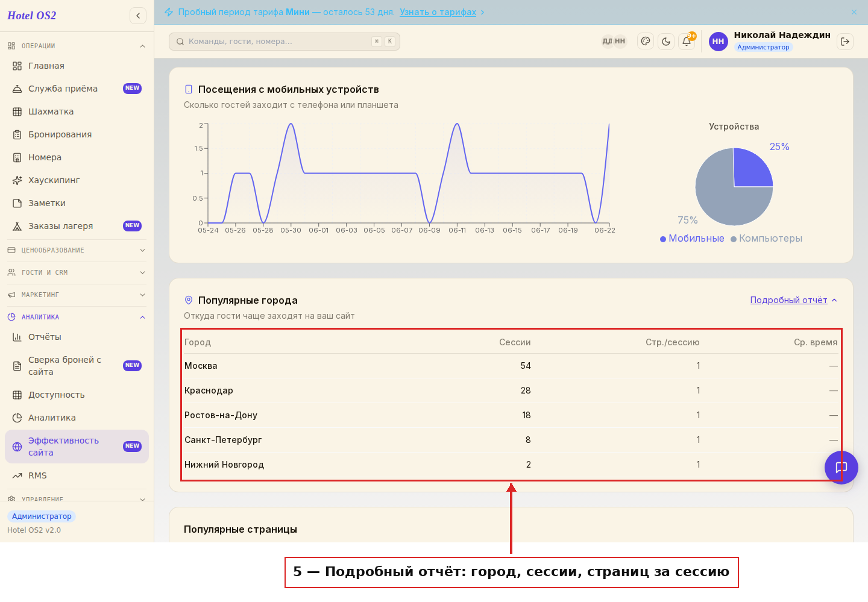Collapse the sidebar with the chevron button

(x=138, y=16)
